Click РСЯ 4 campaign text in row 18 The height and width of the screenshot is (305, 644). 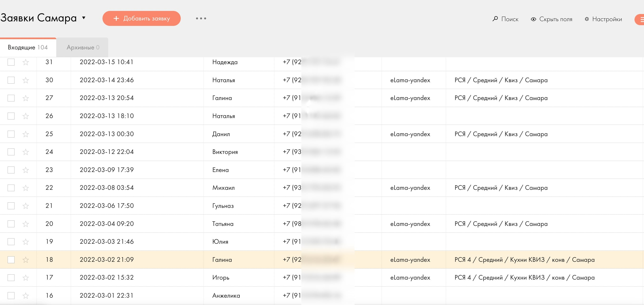pos(525,260)
